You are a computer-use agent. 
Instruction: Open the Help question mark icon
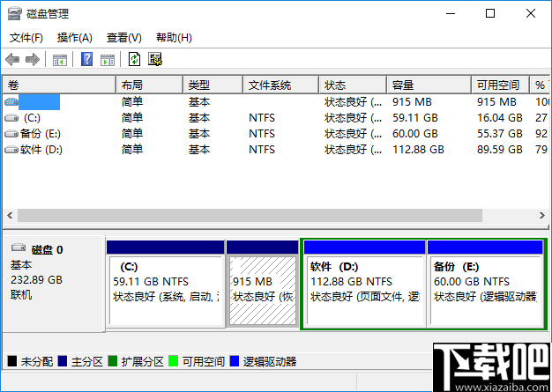[86, 59]
